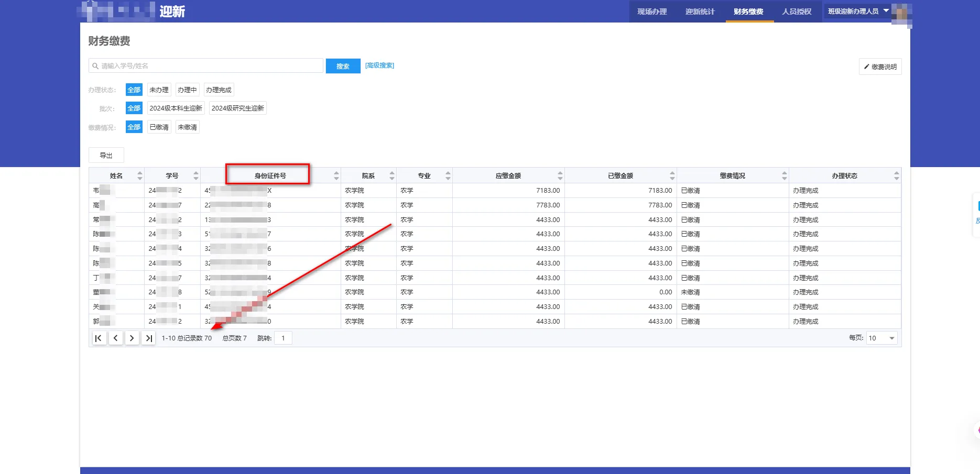Enable the 未办理 status filter
The height and width of the screenshot is (474, 980).
pos(159,90)
